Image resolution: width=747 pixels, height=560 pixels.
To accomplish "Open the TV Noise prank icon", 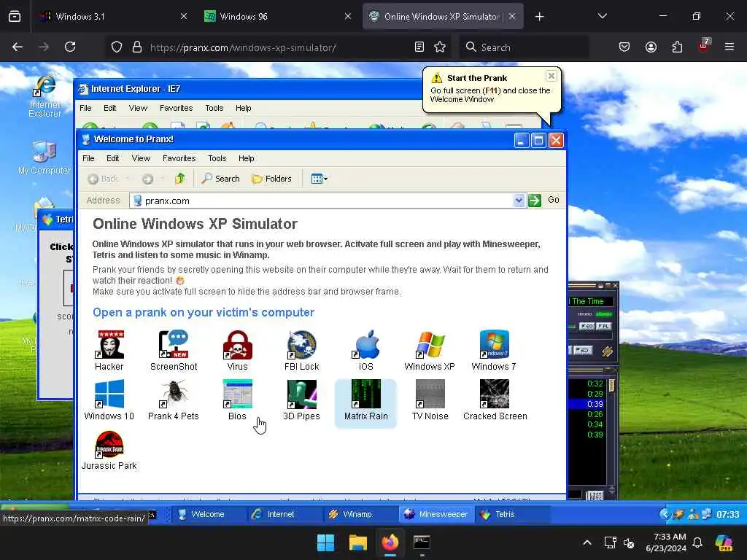I will tap(430, 400).
